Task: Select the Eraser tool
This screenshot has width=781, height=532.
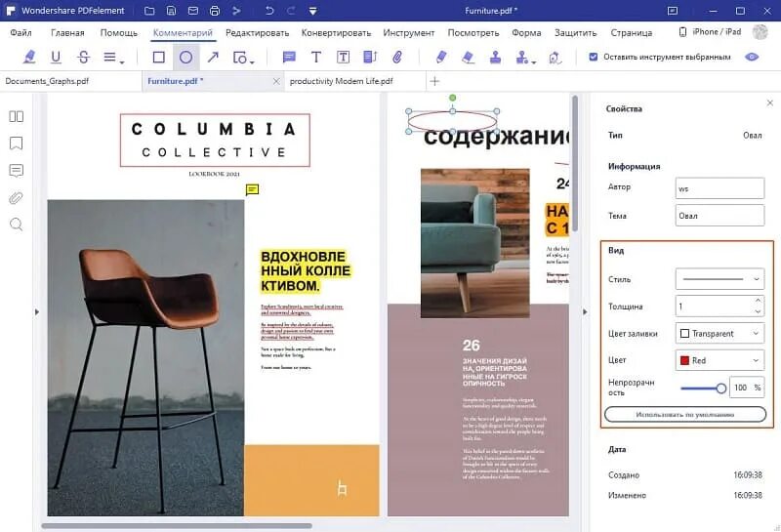Action: pos(469,58)
